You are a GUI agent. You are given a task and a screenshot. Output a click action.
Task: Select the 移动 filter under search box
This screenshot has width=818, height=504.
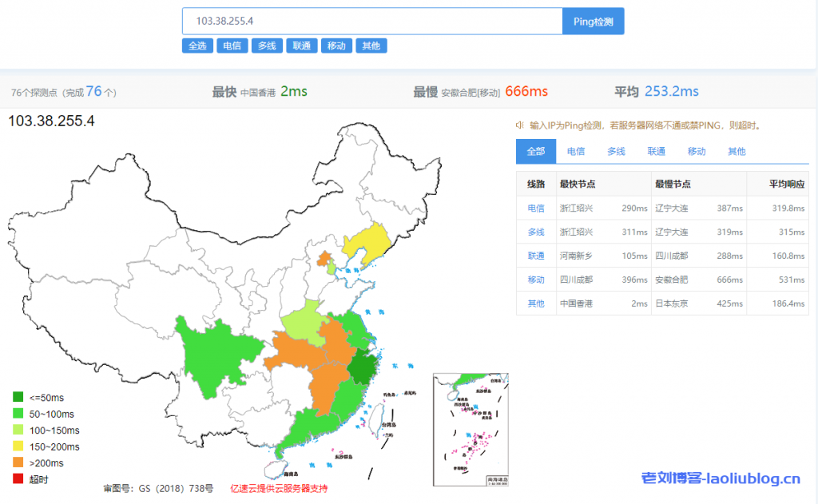336,46
